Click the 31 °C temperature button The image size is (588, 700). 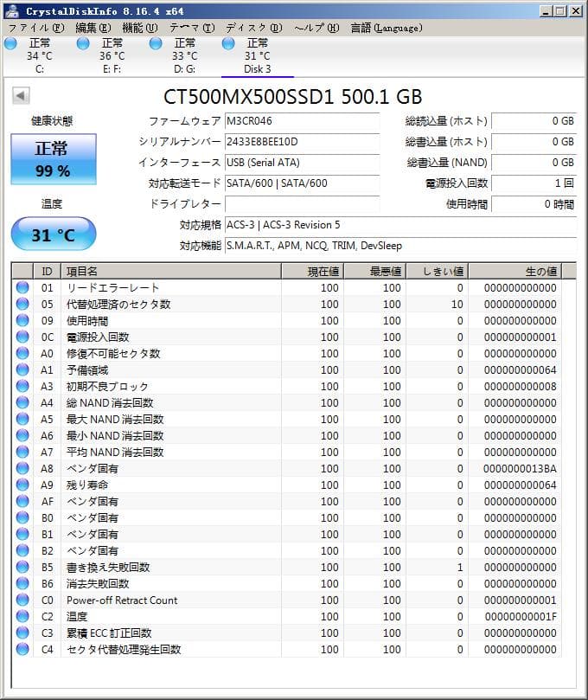point(53,234)
